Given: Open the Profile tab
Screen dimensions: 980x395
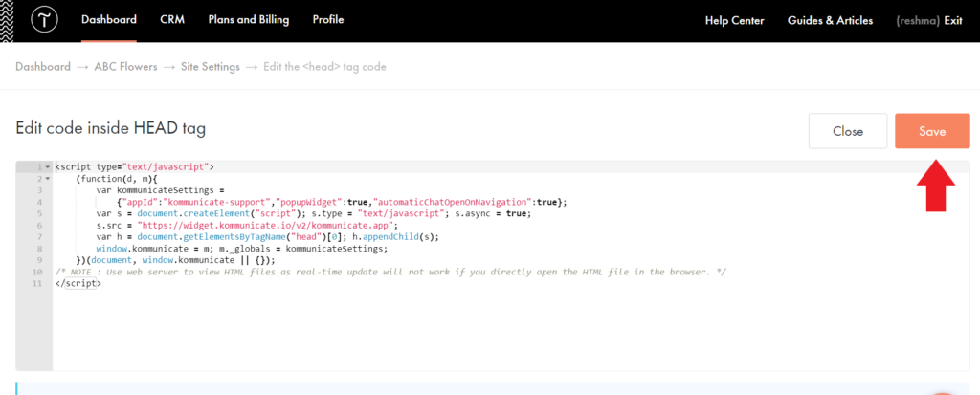Looking at the screenshot, I should (x=328, y=20).
